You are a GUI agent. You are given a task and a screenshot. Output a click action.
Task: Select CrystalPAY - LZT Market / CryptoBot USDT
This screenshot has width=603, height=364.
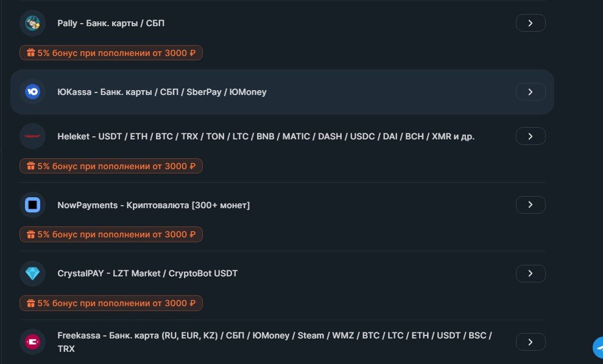[147, 273]
